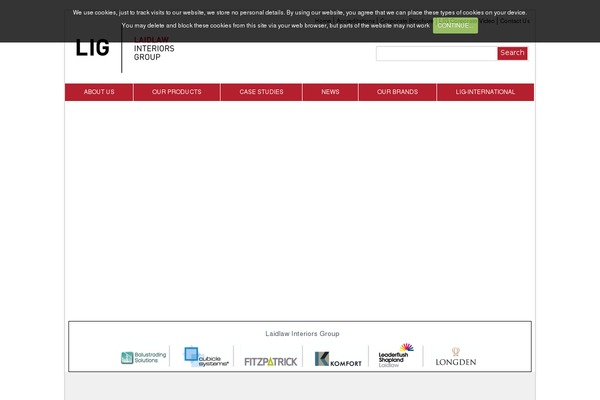Click the Fitzpatrick brand logo
The height and width of the screenshot is (400, 600).
tap(271, 361)
